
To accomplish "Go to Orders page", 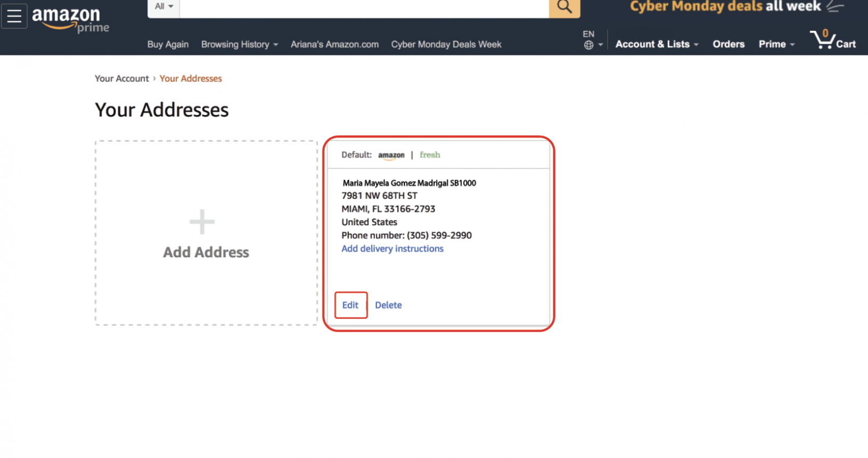I will point(728,44).
